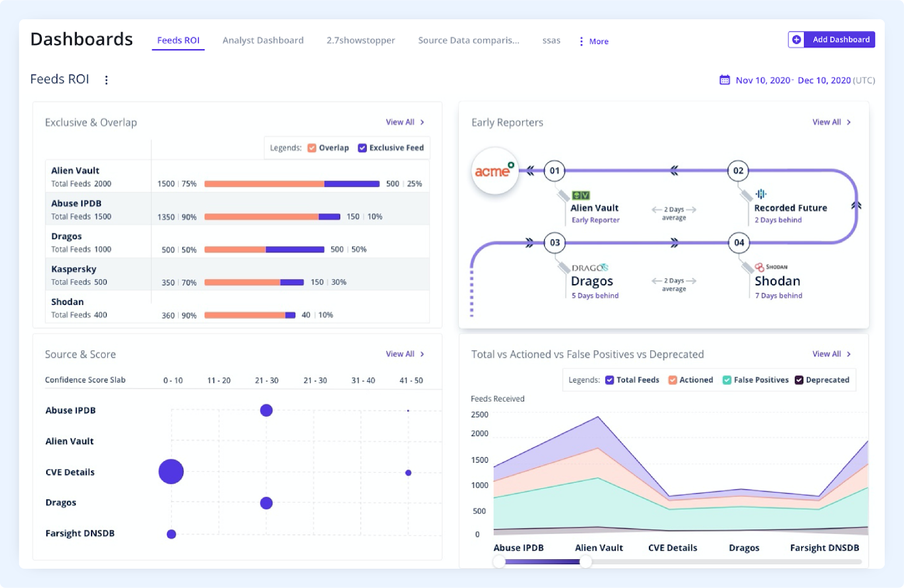Toggle the Exclusive Feed legend checkbox

click(x=362, y=148)
